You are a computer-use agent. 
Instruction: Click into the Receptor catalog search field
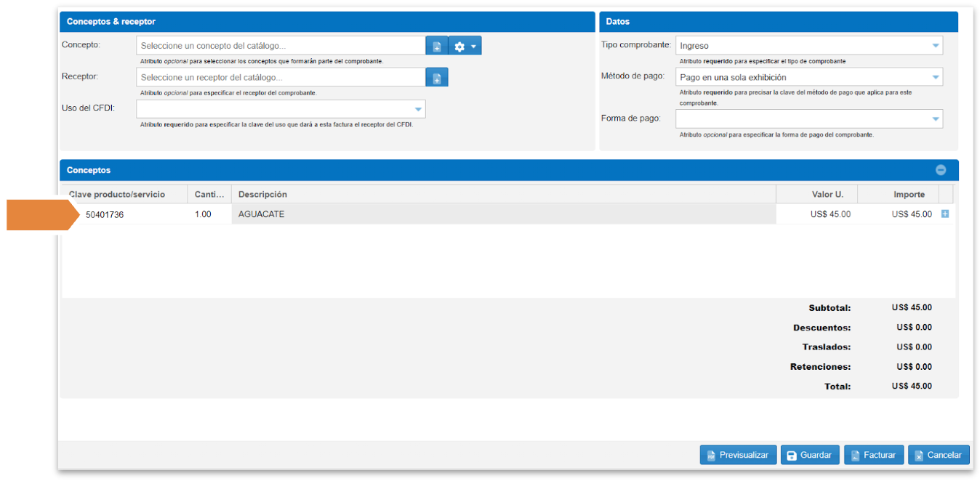(281, 78)
